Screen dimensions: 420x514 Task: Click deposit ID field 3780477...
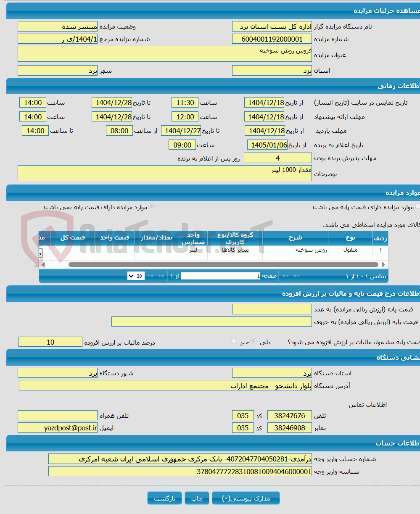pyautogui.click(x=180, y=472)
